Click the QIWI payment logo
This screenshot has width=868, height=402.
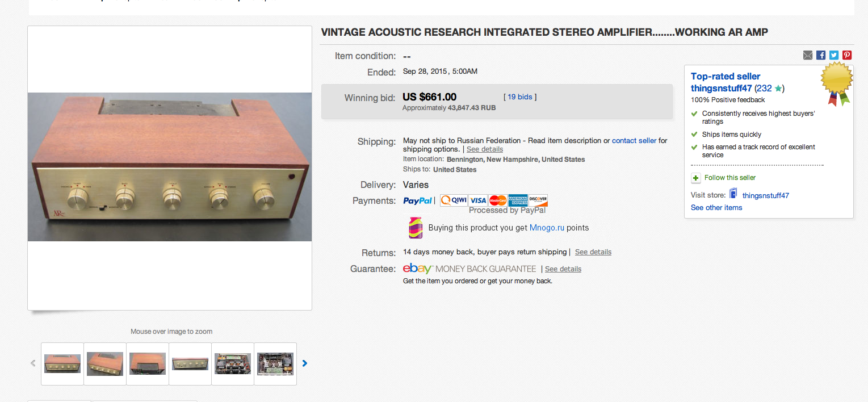click(454, 200)
